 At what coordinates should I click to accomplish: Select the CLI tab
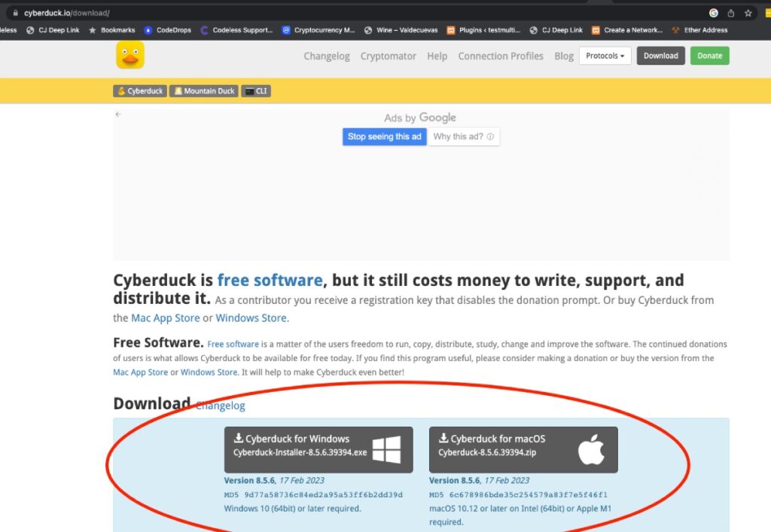coord(256,91)
